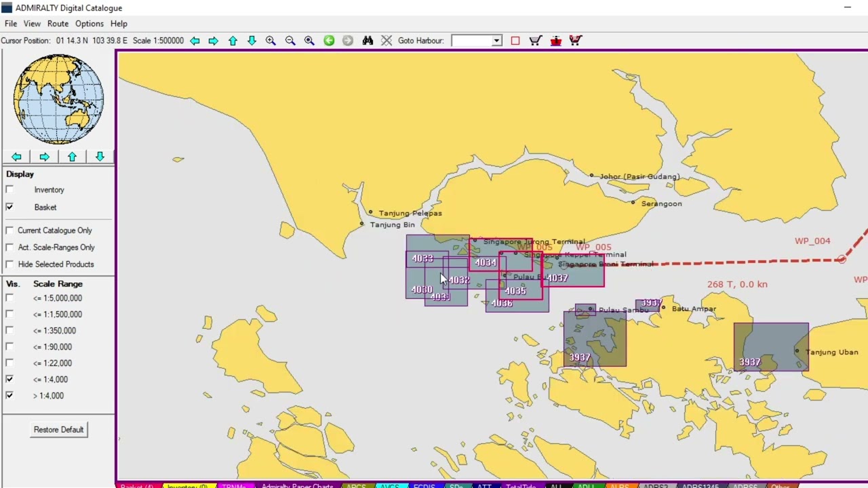Go back with the green circle arrow

pyautogui.click(x=329, y=41)
